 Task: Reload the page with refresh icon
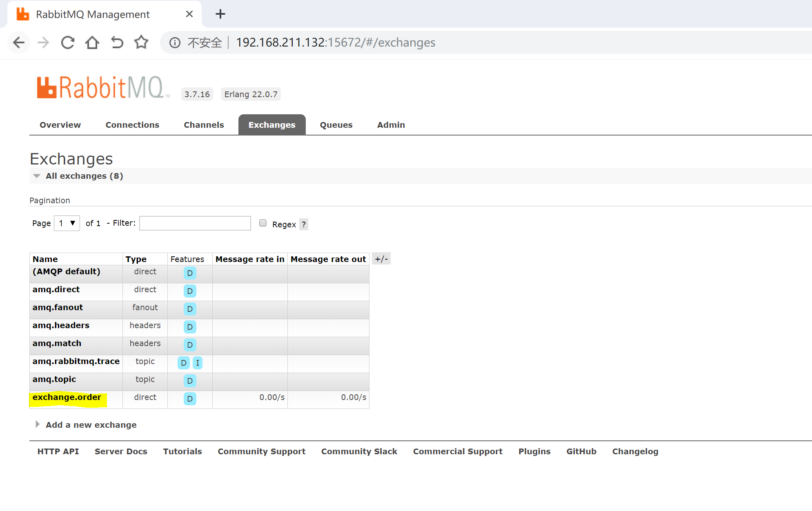click(x=68, y=42)
